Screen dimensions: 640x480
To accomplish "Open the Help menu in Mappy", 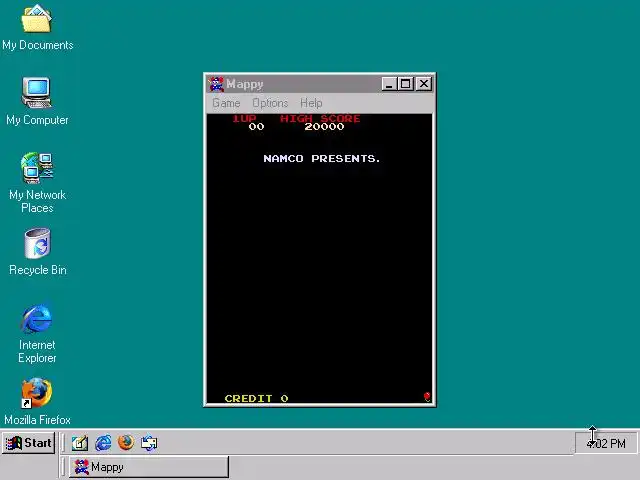I will (x=311, y=103).
